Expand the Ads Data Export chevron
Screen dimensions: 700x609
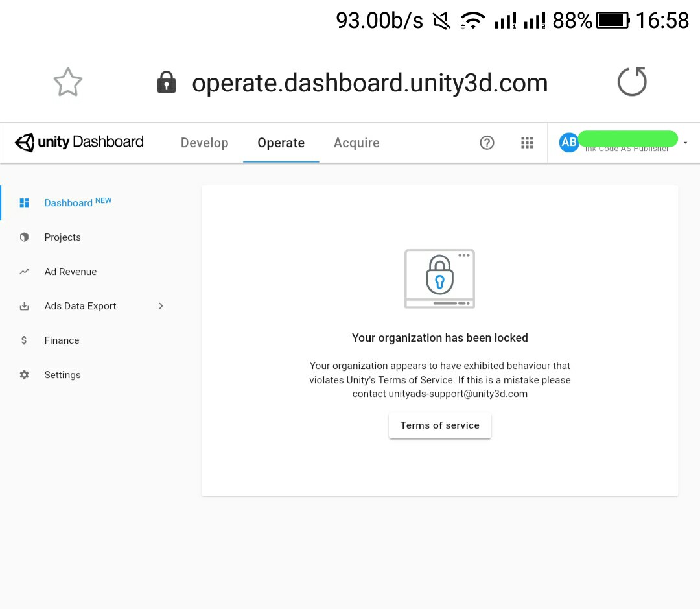click(161, 305)
